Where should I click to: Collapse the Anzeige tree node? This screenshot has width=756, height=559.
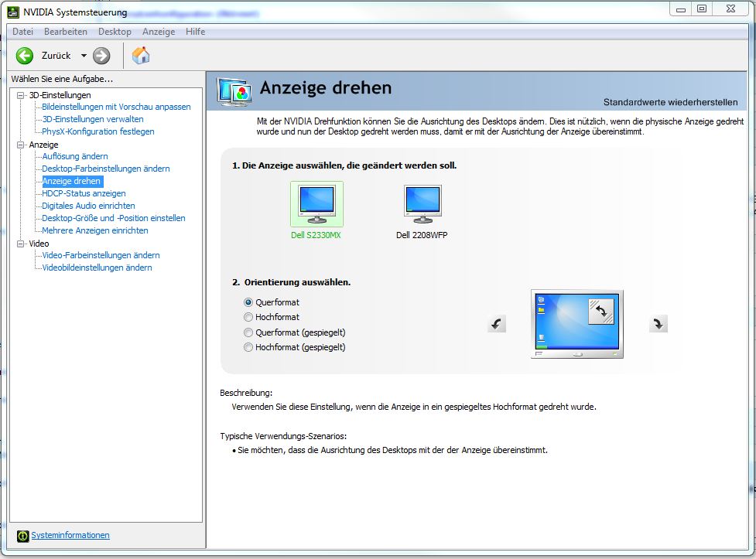20,145
